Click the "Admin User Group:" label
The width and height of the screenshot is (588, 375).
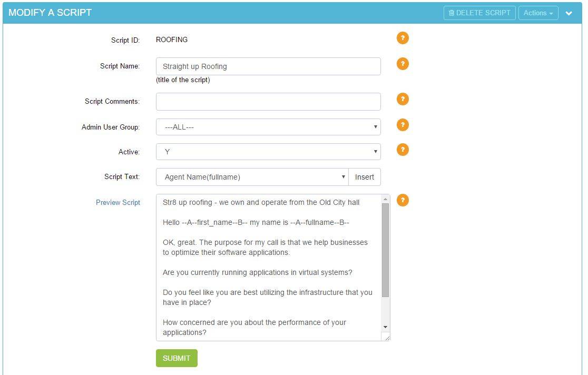pyautogui.click(x=110, y=127)
